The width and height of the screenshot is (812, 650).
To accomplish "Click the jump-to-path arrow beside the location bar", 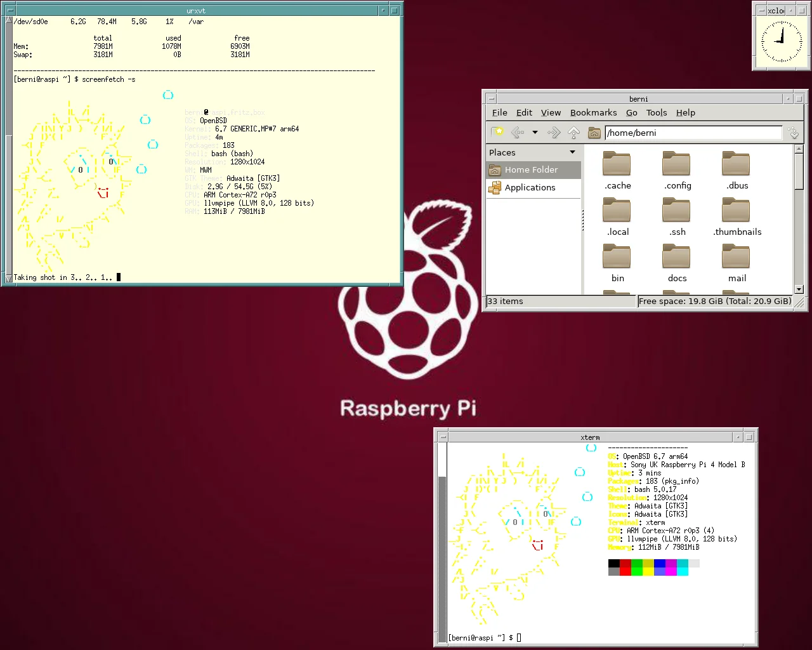I will [x=793, y=133].
